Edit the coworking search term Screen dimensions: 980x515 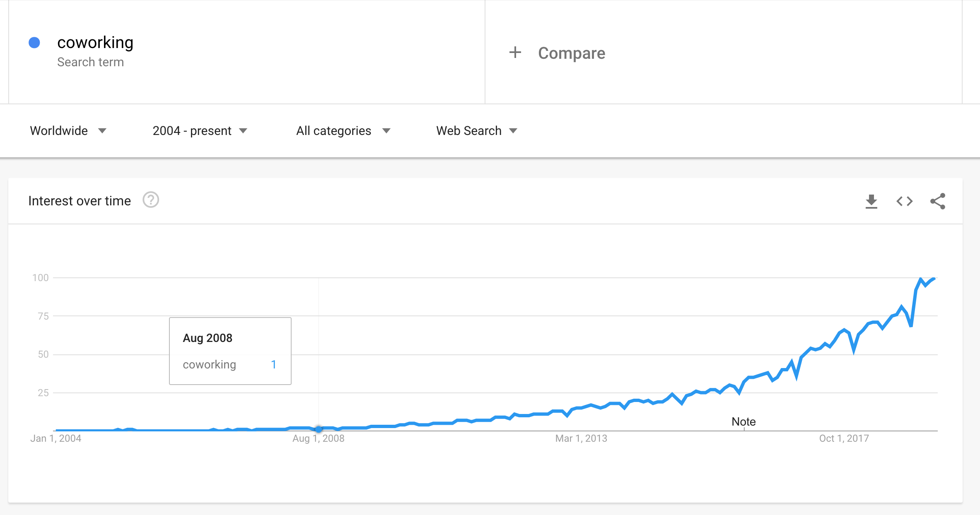[95, 42]
